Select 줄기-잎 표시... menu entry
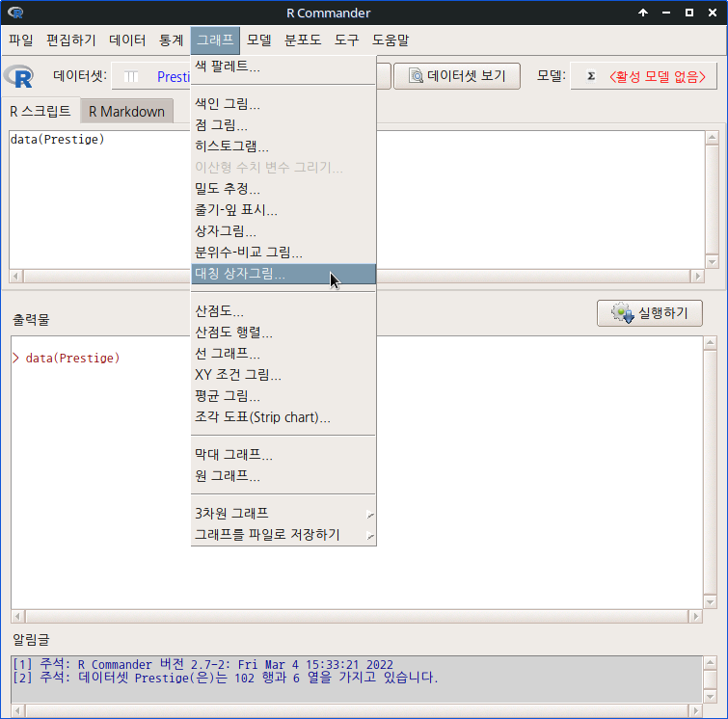 [x=283, y=210]
